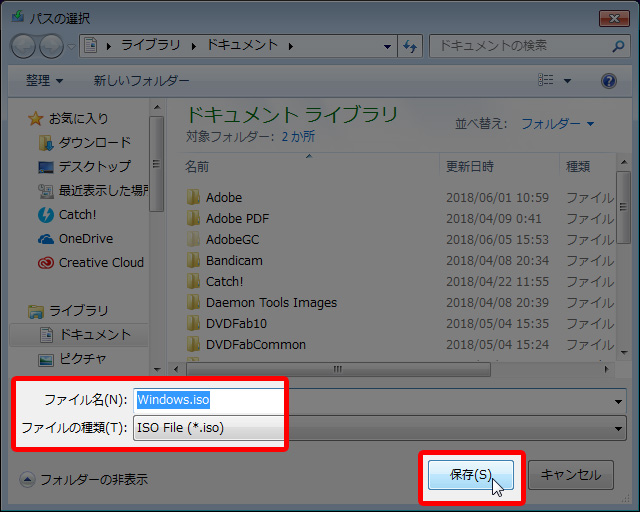Viewport: 640px width, 512px height.
Task: Click the help question mark icon
Action: click(608, 81)
